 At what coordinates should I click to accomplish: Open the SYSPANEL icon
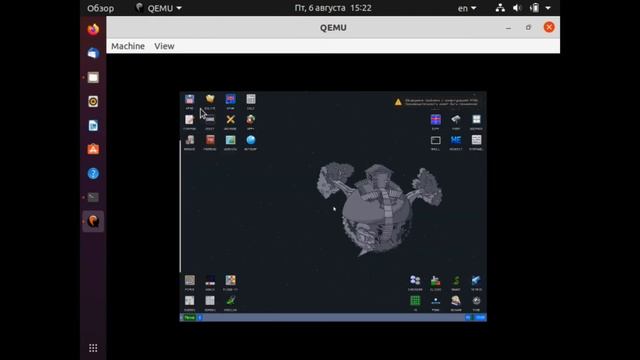pos(476,140)
